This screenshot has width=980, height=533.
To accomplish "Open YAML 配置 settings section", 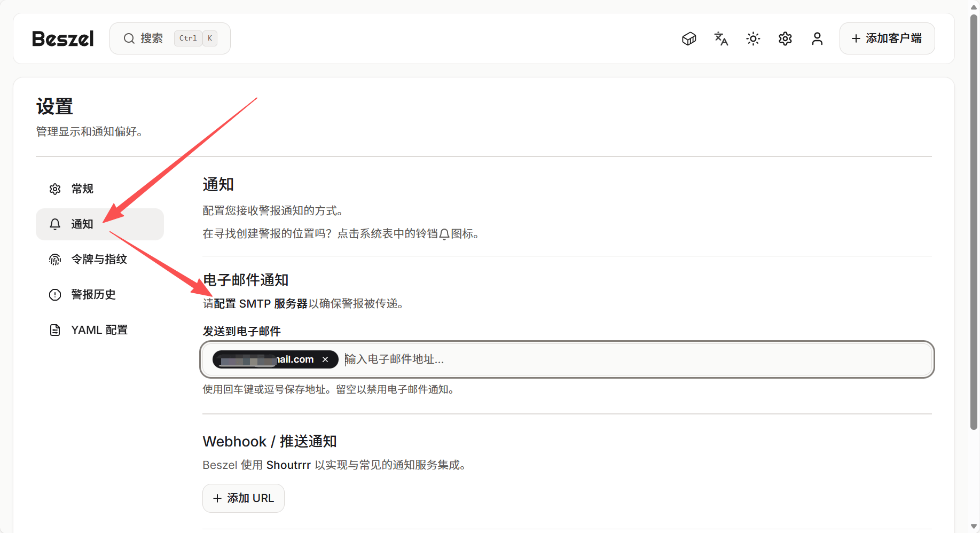I will 99,330.
